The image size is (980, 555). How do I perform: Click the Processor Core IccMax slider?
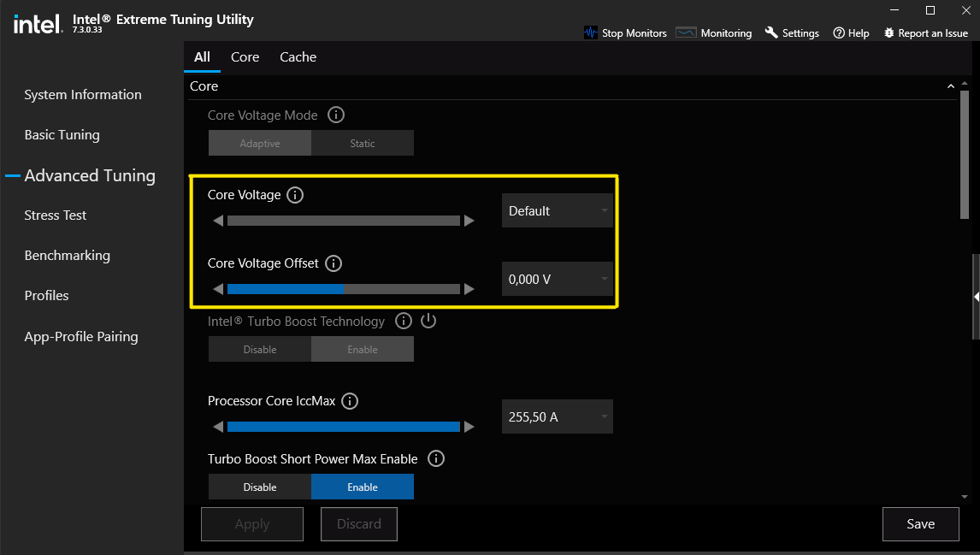344,427
